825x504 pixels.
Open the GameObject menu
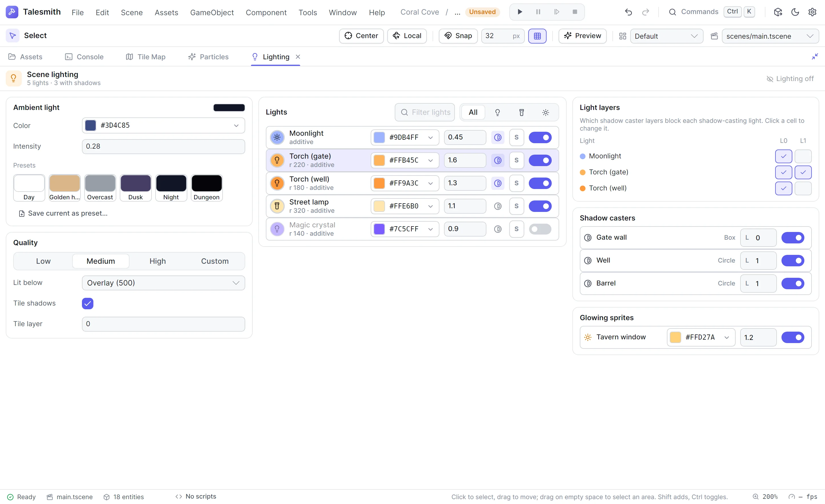212,12
